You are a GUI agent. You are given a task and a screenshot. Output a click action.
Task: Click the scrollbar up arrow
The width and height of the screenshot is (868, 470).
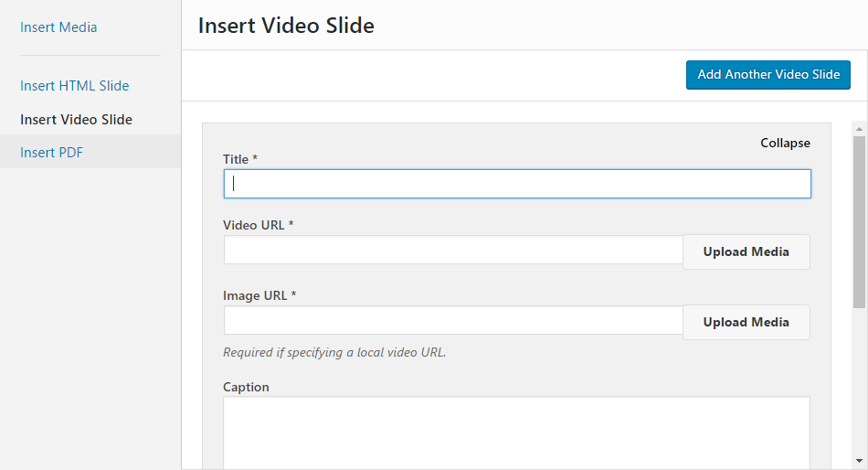859,129
